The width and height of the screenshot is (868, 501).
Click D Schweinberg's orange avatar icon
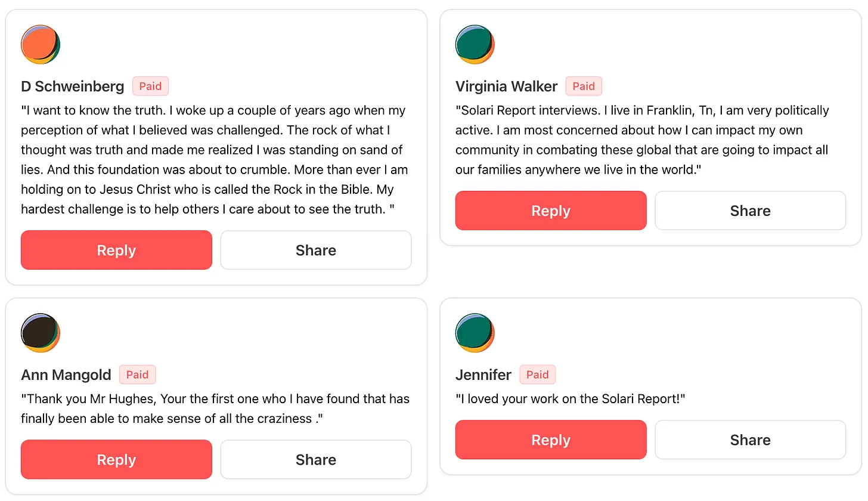[41, 45]
